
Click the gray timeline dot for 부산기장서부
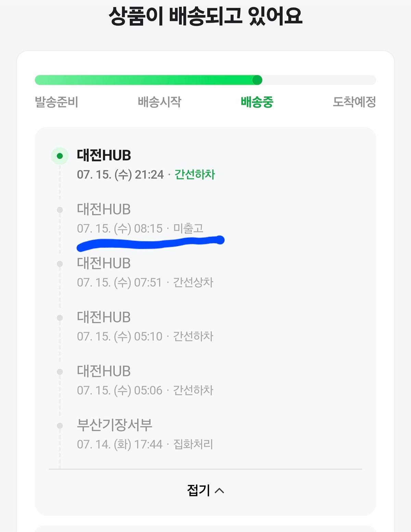point(60,426)
